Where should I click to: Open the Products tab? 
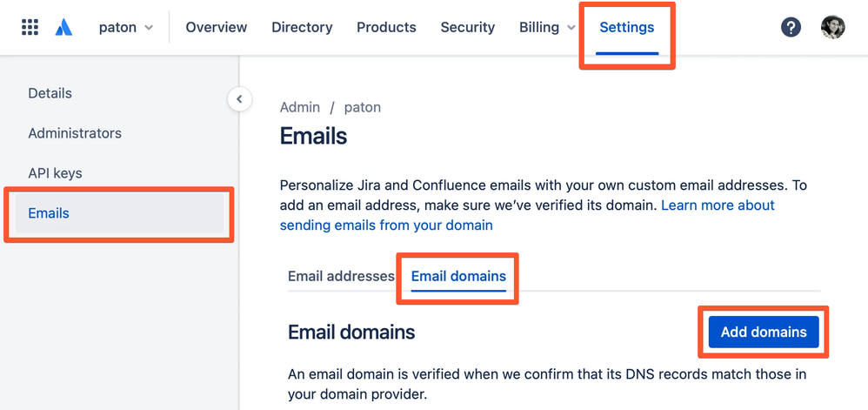pyautogui.click(x=386, y=27)
